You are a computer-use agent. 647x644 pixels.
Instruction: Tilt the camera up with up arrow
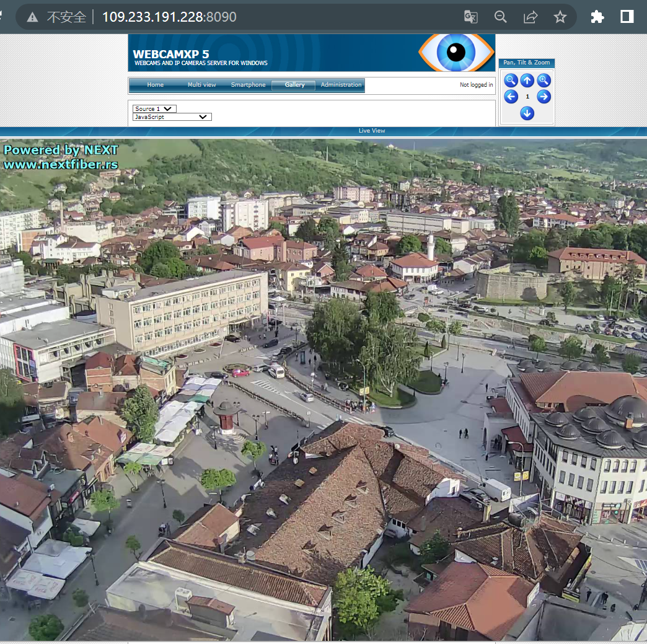(x=527, y=80)
